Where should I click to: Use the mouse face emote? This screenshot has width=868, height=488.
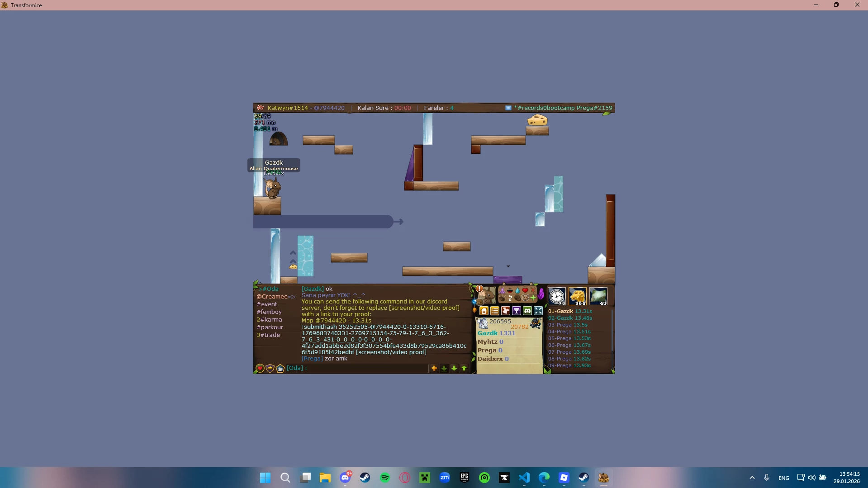point(525,298)
